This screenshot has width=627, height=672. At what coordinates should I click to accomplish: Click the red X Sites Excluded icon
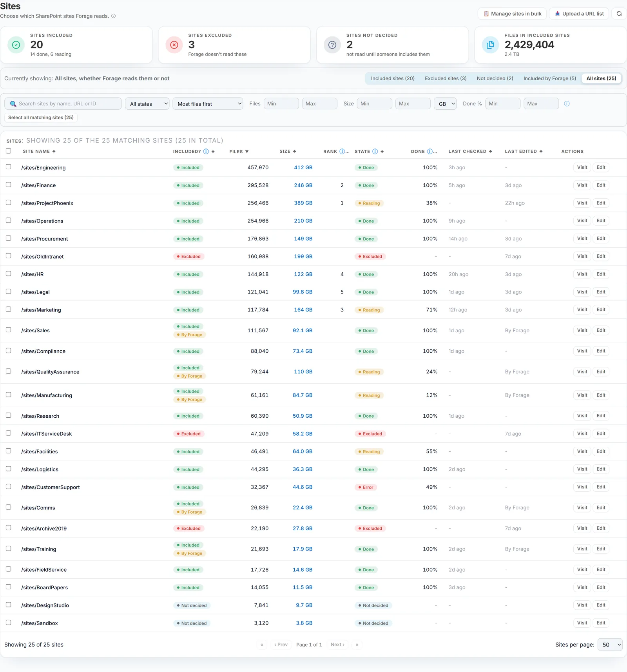point(174,45)
